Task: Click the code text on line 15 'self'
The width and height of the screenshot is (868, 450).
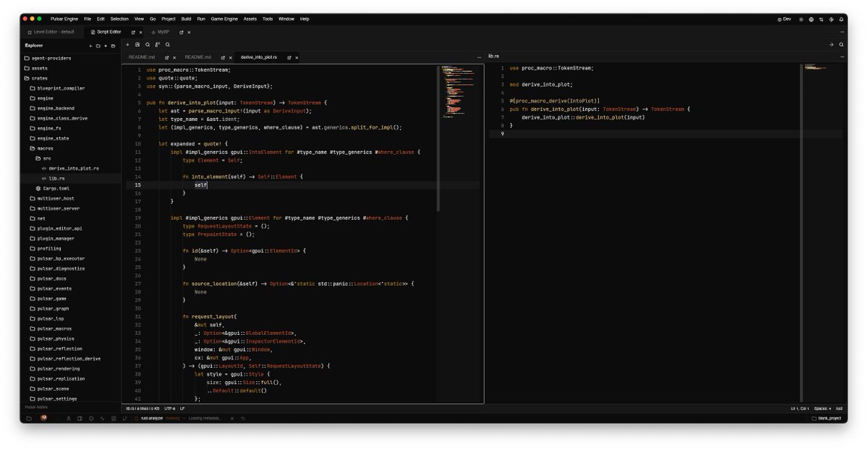Action: 200,185
